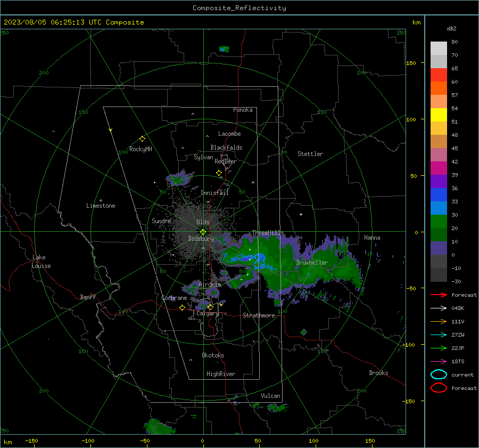Click the Hanna town label

coord(372,238)
